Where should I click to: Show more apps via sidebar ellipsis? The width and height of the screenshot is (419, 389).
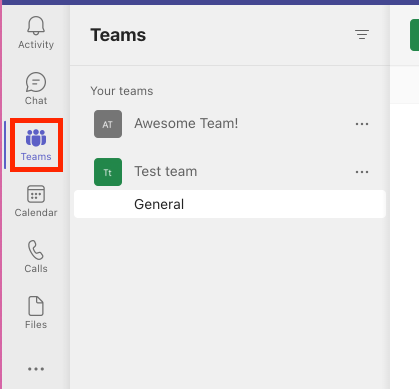click(x=36, y=369)
